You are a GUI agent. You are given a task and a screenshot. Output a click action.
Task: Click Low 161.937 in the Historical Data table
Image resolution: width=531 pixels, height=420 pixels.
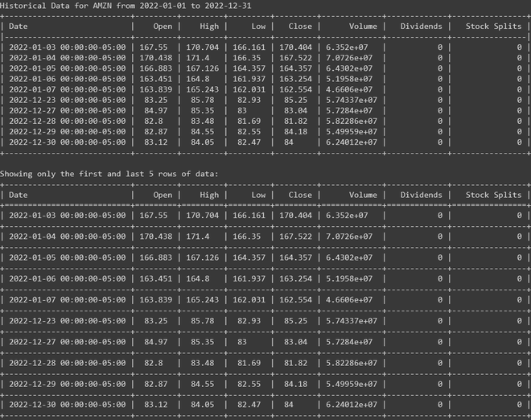[249, 79]
